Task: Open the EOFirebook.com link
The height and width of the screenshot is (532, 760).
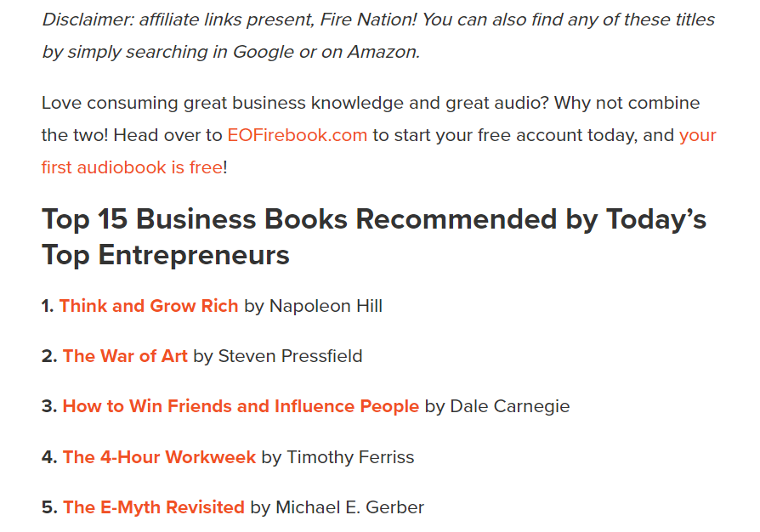Action: point(298,135)
